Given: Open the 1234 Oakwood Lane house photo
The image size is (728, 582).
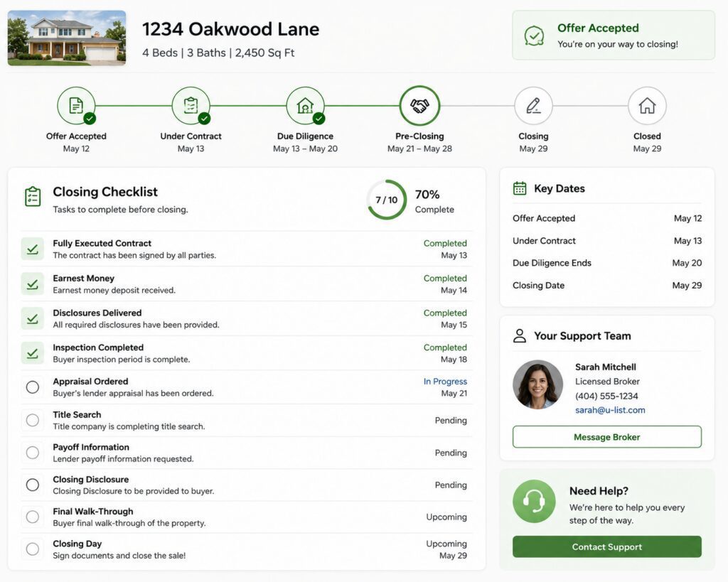Looking at the screenshot, I should [x=67, y=38].
